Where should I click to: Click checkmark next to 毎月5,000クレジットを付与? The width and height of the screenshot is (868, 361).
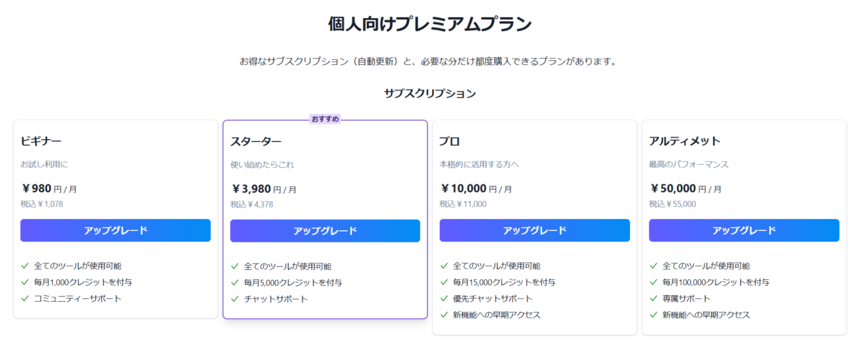(235, 283)
